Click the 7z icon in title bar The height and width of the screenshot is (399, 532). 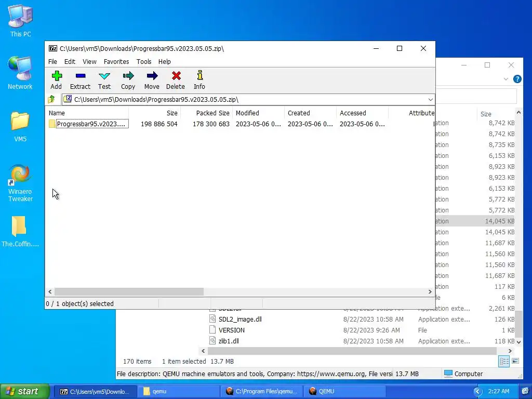pos(53,48)
